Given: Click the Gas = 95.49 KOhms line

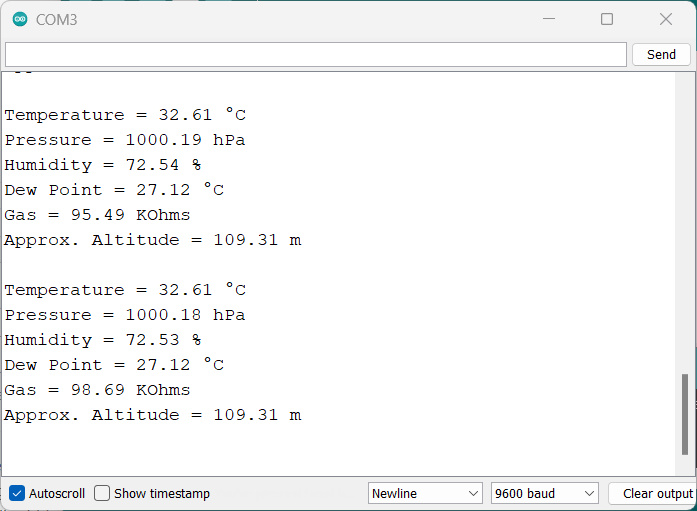Looking at the screenshot, I should pos(97,215).
